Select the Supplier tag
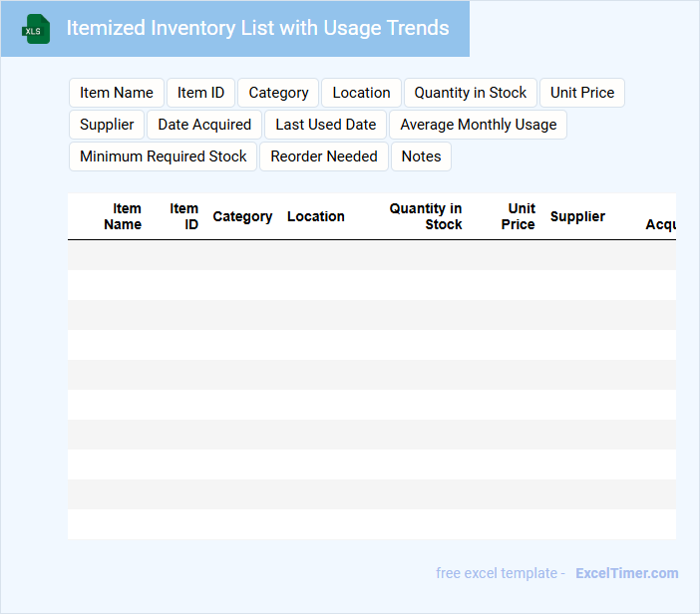Screen dimensions: 700x614 (107, 125)
